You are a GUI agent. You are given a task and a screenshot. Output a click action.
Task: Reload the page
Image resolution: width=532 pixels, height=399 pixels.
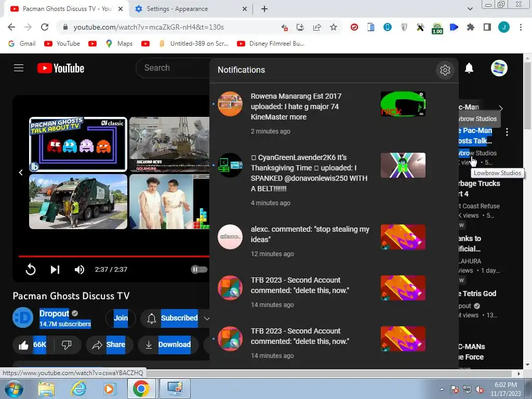pos(45,27)
